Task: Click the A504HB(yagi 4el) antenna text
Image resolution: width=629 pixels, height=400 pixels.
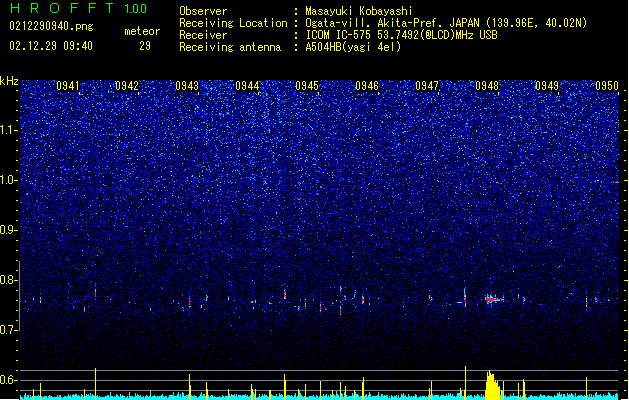Action: pos(353,47)
